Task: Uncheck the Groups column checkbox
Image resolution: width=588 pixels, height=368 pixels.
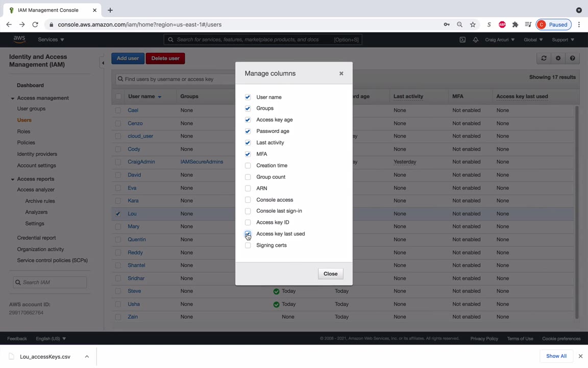Action: (x=248, y=108)
